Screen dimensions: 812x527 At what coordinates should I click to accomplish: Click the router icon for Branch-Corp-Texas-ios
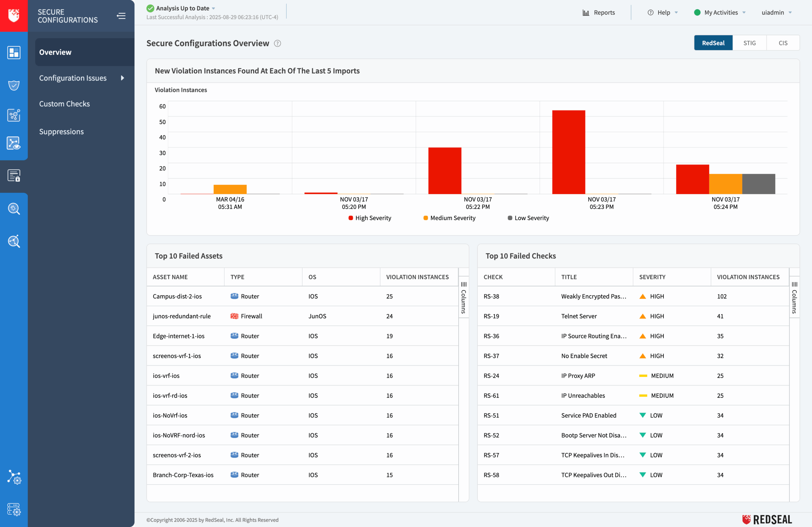[x=234, y=474]
